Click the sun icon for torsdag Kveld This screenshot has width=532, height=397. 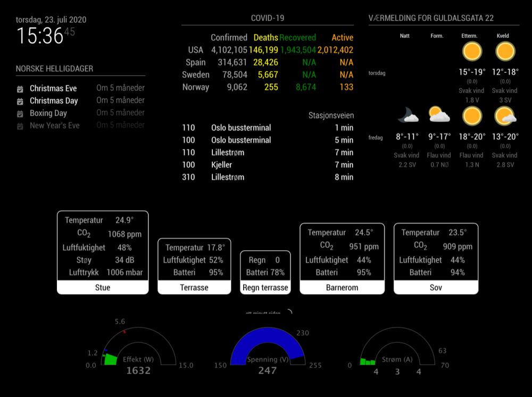[x=505, y=52]
